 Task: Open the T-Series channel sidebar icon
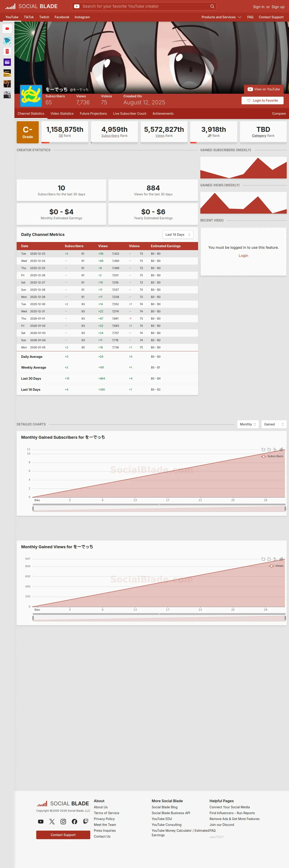pos(7,52)
